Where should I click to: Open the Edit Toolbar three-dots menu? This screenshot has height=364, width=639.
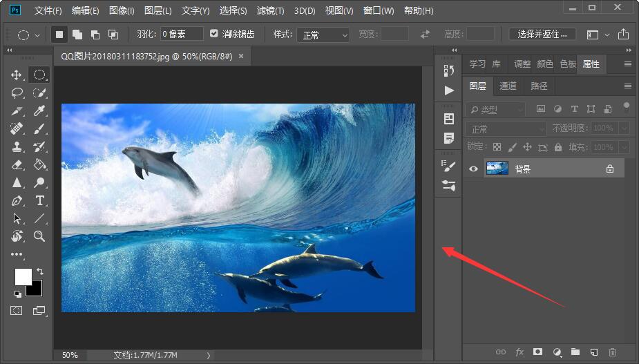click(17, 254)
